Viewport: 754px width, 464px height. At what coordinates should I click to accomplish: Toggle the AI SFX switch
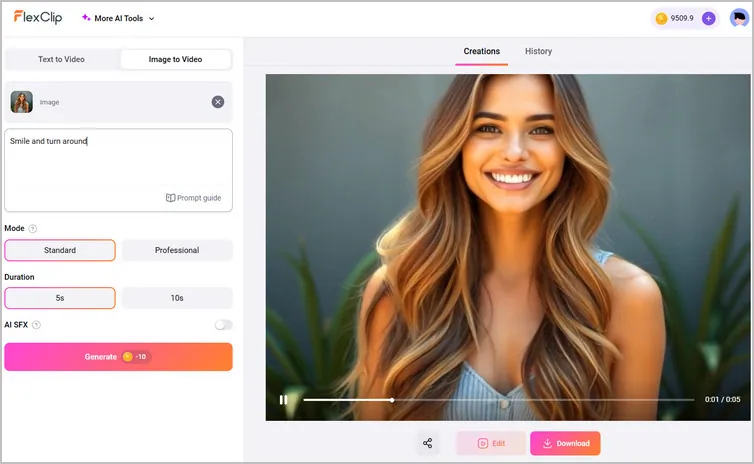(224, 325)
